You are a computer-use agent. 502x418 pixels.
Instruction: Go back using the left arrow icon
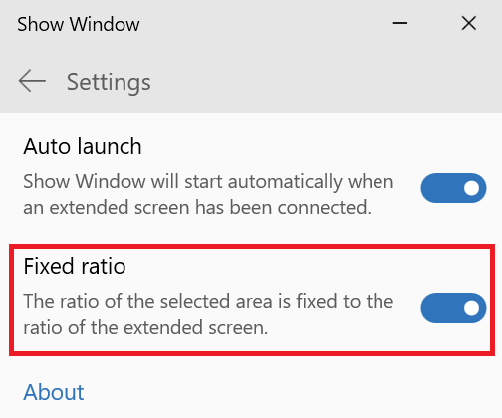coord(32,81)
